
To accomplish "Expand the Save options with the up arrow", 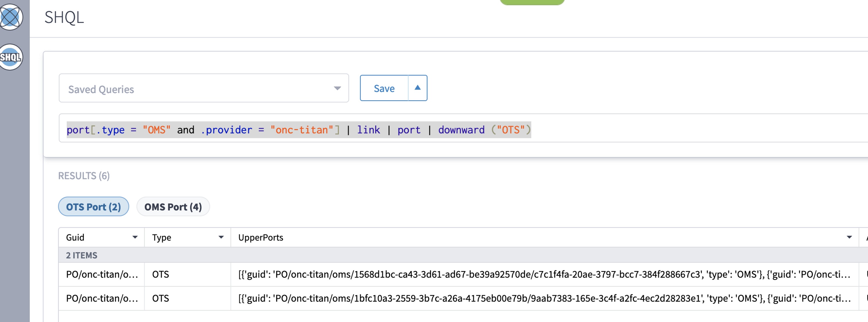I will coord(418,88).
